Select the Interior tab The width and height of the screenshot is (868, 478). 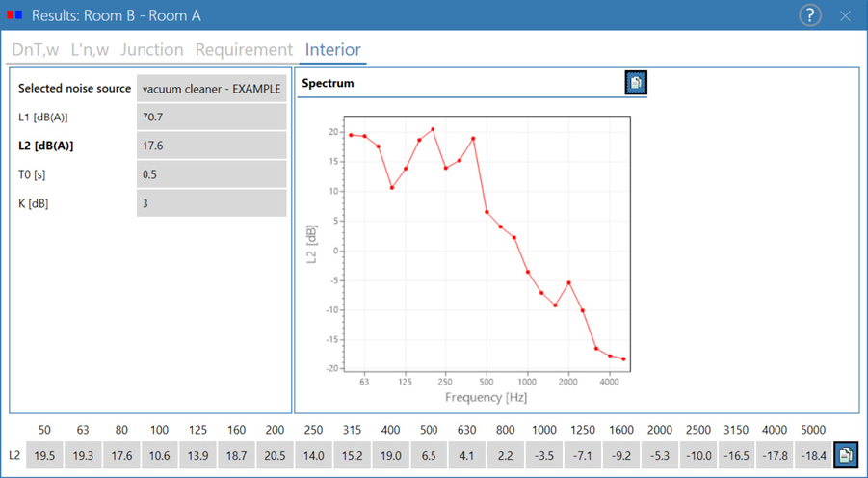[333, 50]
